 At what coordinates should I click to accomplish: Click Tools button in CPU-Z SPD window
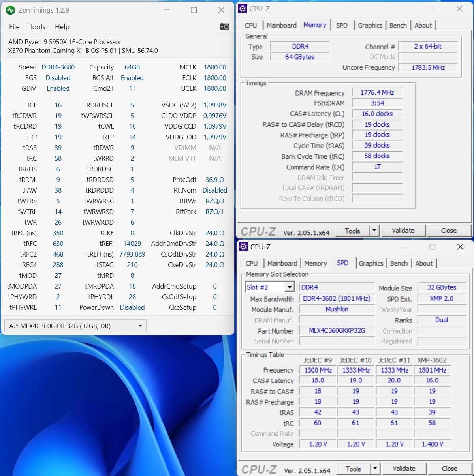coord(353,469)
